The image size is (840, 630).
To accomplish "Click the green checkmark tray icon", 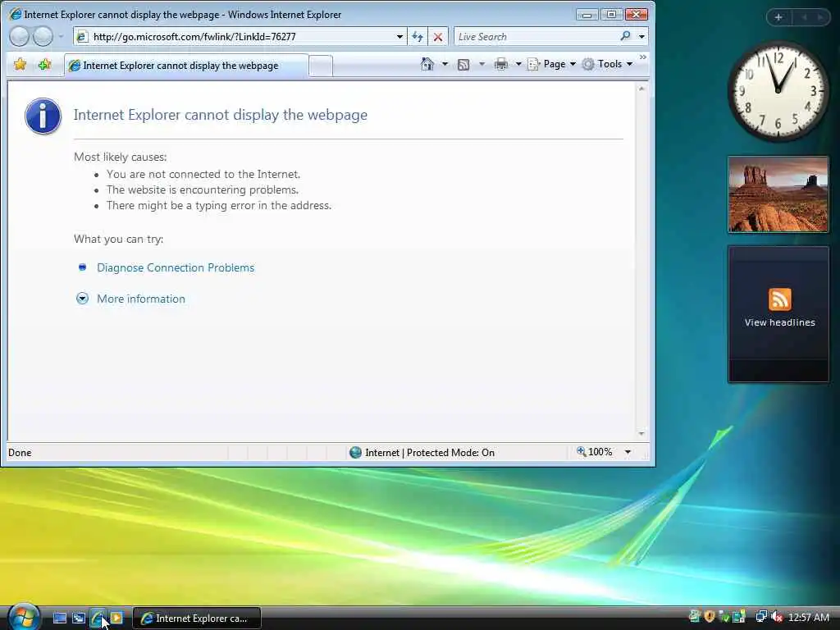I will tap(724, 617).
